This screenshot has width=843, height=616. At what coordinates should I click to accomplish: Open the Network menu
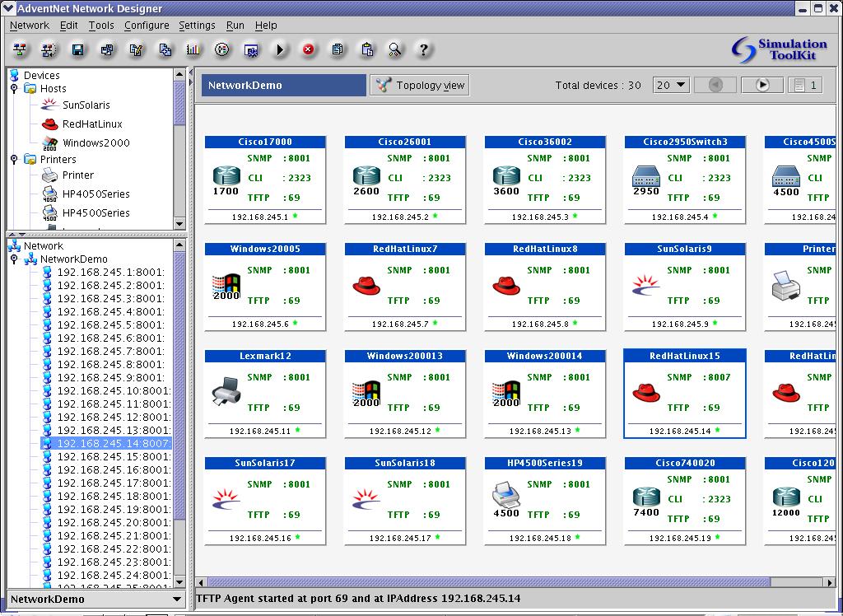point(30,26)
